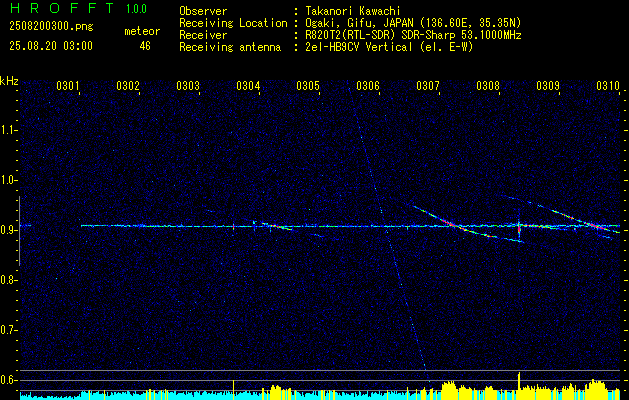Image resolution: width=629 pixels, height=400 pixels.
Task: Click the kHz axis unit label
Action: pyautogui.click(x=9, y=81)
